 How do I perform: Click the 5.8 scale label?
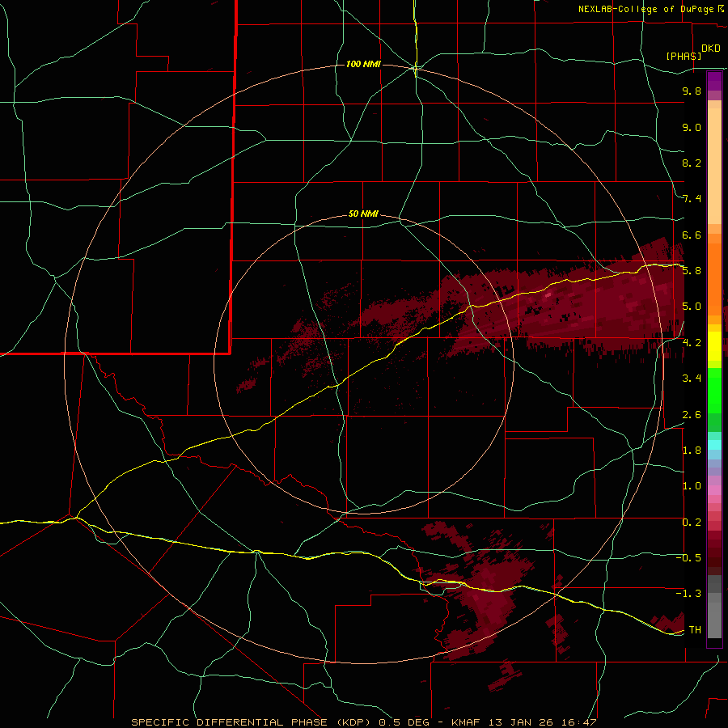click(x=692, y=270)
